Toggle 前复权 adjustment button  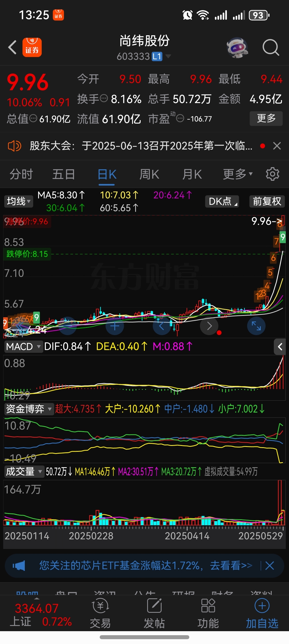267,201
